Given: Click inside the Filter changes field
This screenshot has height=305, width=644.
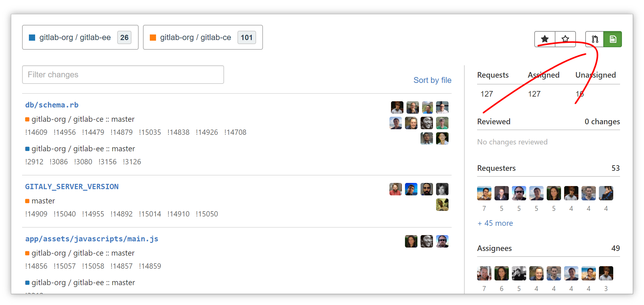Looking at the screenshot, I should click(123, 75).
